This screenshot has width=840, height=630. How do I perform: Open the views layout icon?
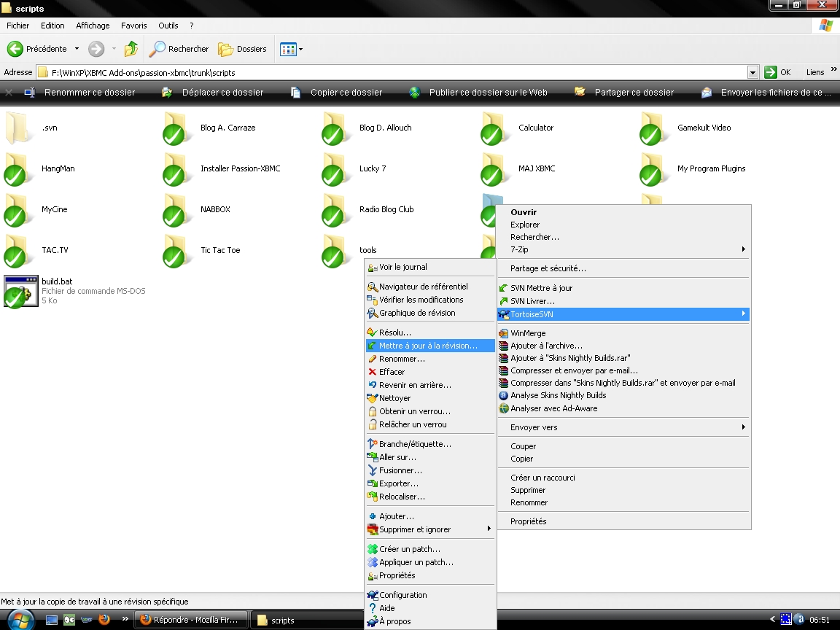coord(288,49)
